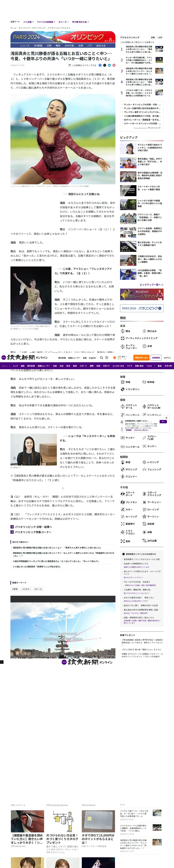
Task: Open the フェンシング fencing icon
Action: point(144,469)
